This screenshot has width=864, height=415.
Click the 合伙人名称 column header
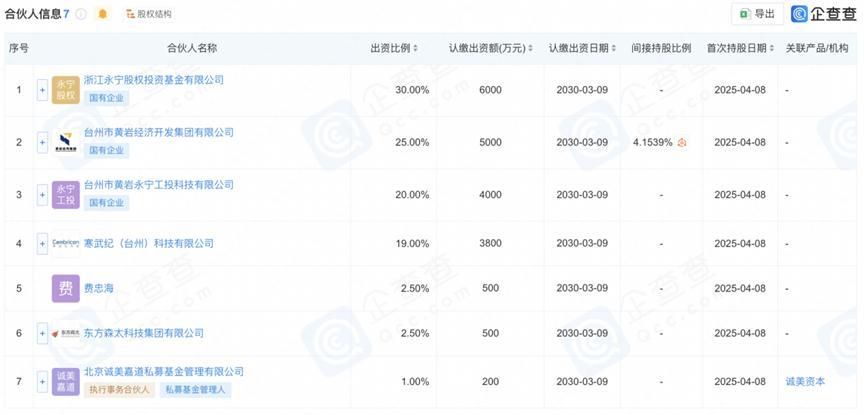click(x=192, y=48)
